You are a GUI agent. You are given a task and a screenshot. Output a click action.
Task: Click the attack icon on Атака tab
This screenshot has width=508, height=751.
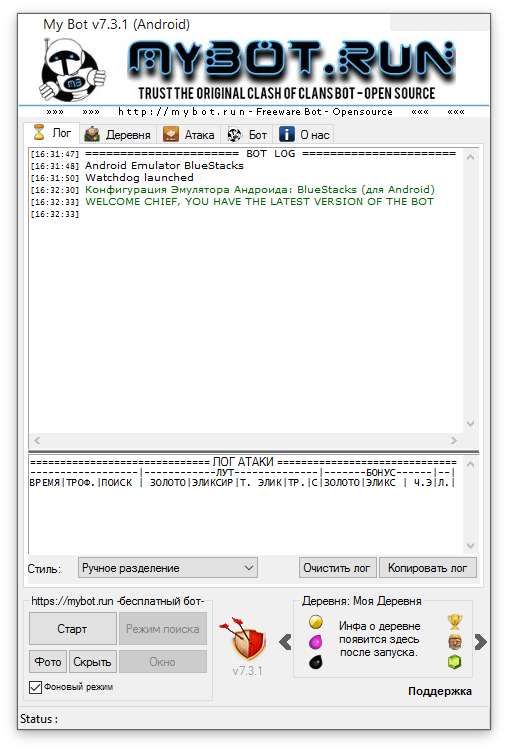pos(170,135)
